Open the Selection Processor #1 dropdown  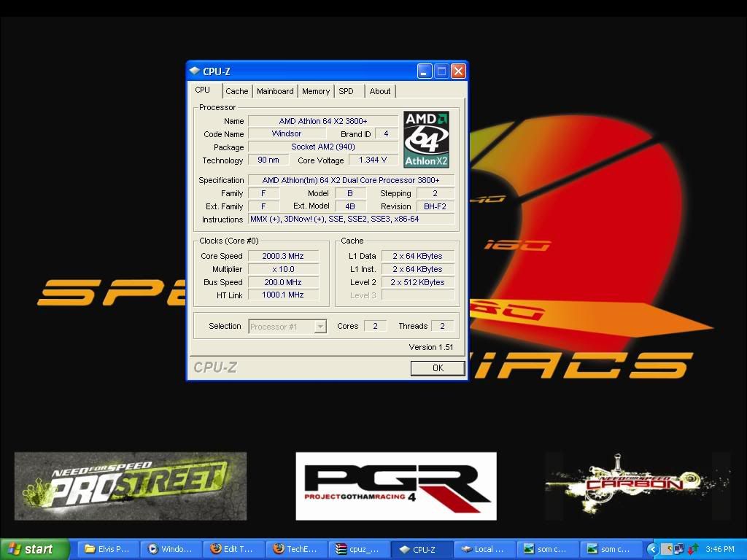[x=287, y=327]
